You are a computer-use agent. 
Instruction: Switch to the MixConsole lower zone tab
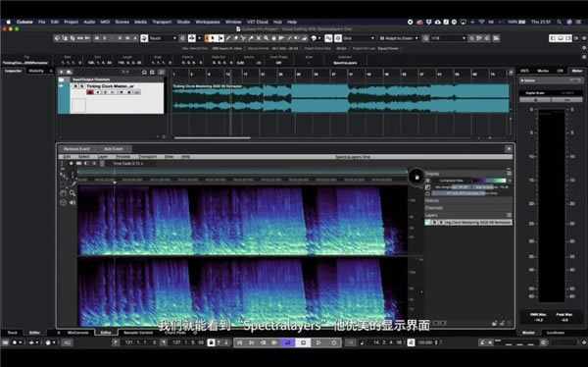(x=77, y=333)
